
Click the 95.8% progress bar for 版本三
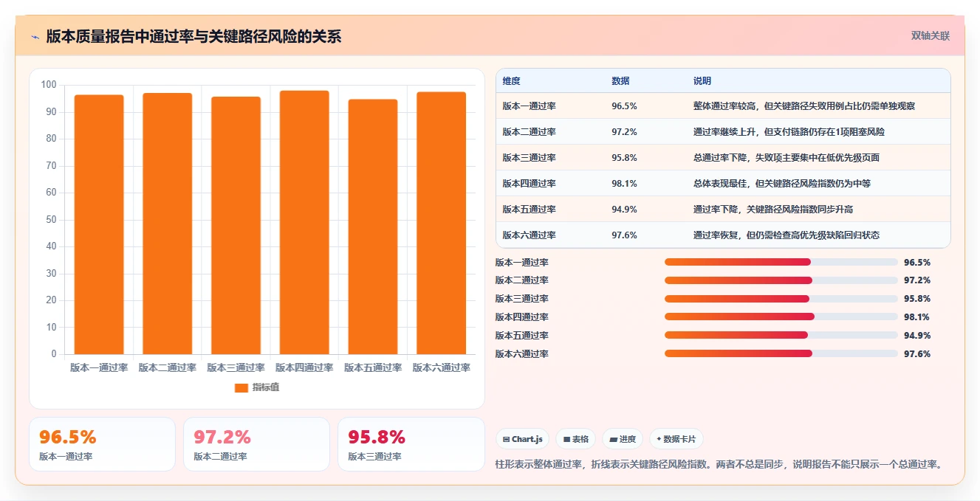[781, 299]
